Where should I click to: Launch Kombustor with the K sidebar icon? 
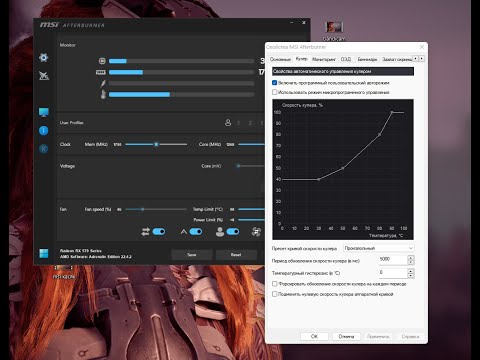coord(44,149)
